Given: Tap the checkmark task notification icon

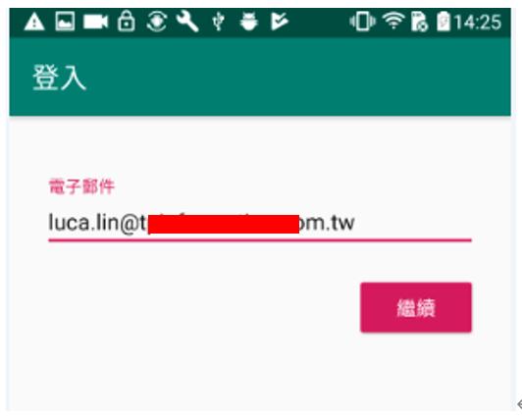Looking at the screenshot, I should click(x=280, y=22).
